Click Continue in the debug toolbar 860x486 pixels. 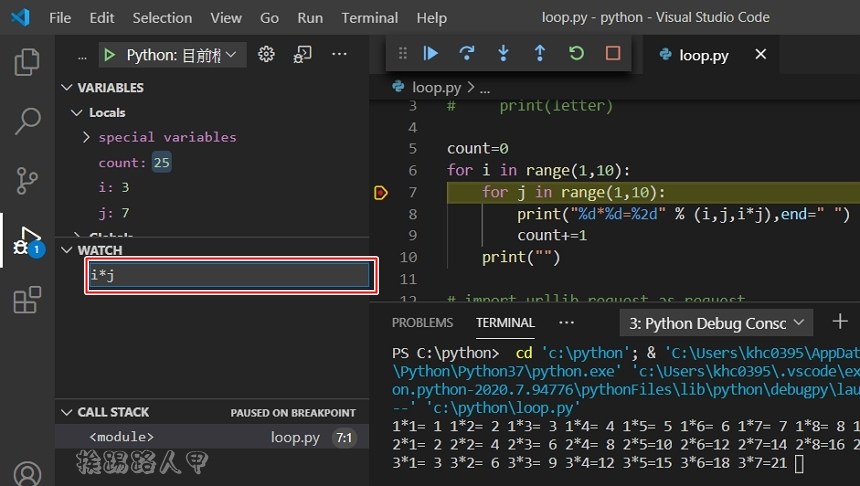pos(431,54)
